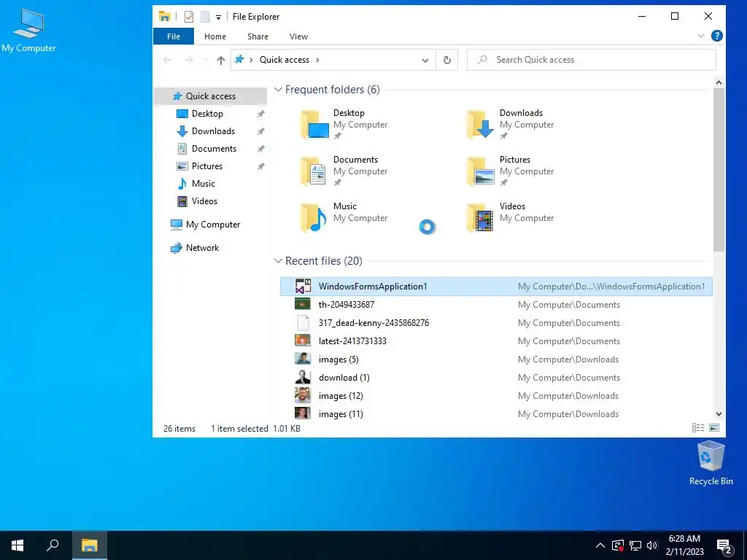Collapse the Recent files group

(x=278, y=261)
